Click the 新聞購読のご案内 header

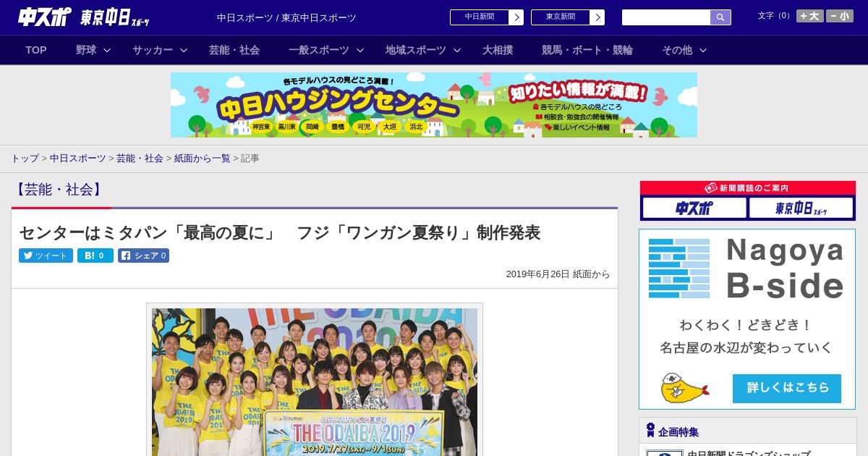[x=748, y=188]
